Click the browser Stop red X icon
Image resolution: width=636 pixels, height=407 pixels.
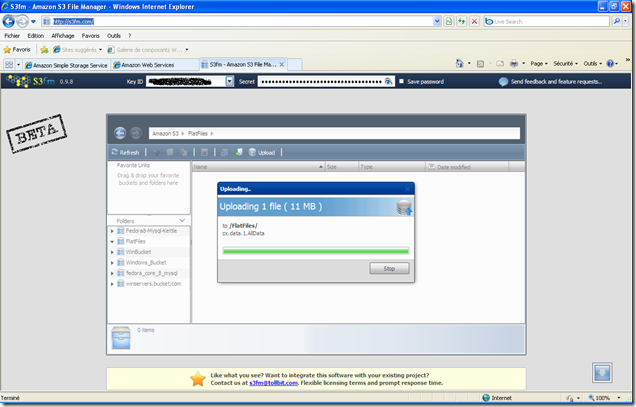tap(474, 21)
